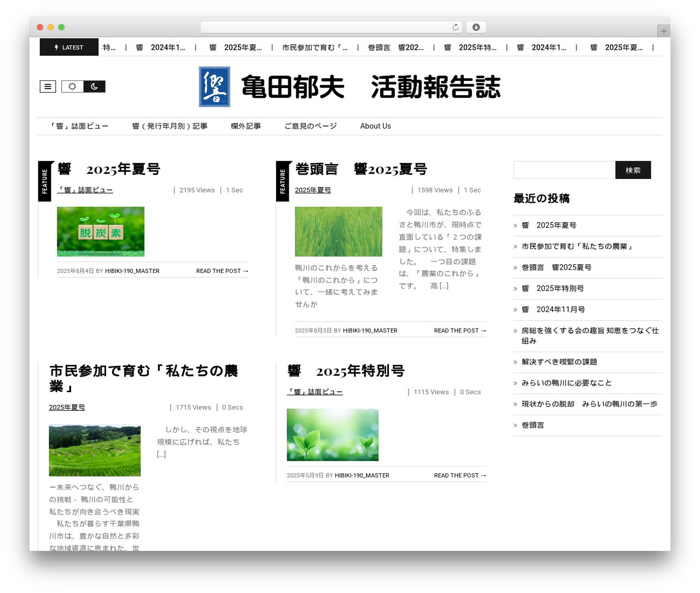Open sidebar link 房総を強くする会の趣旨
Screen dimensions: 700x593
590,335
